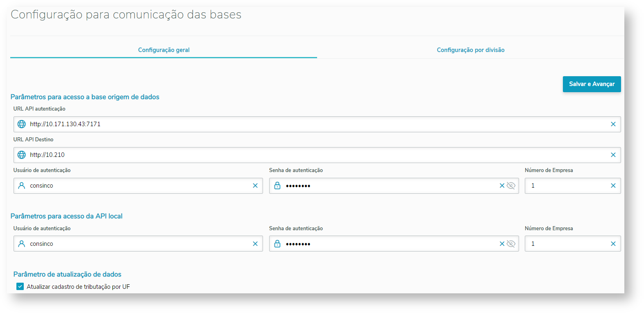
Task: Clear the URL API autenticação field
Action: (x=613, y=124)
